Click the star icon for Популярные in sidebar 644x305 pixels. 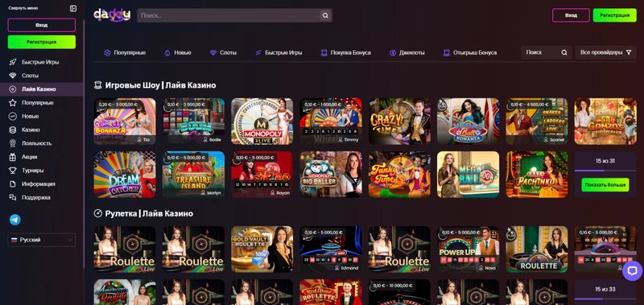tap(13, 103)
